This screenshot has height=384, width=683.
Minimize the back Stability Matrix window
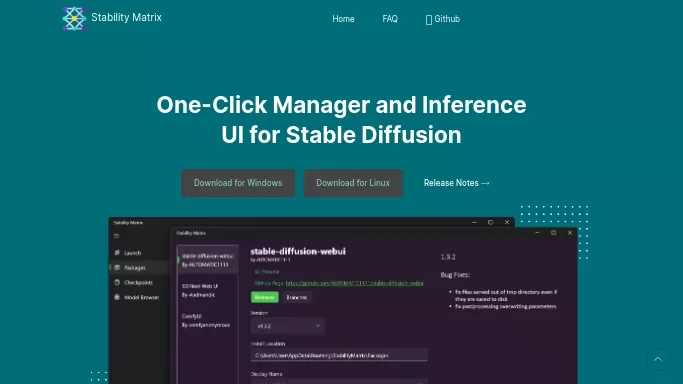point(474,222)
